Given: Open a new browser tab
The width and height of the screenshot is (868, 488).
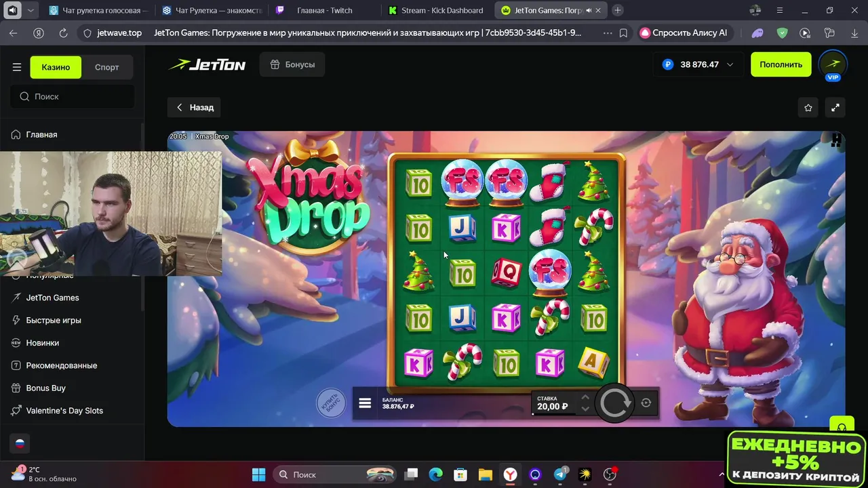Looking at the screenshot, I should 618,10.
